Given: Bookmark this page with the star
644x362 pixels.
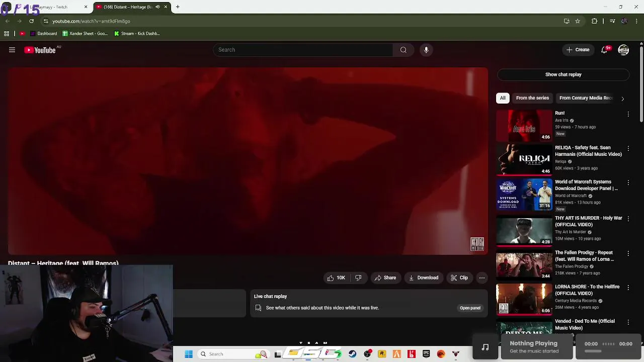Looking at the screenshot, I should tap(578, 21).
